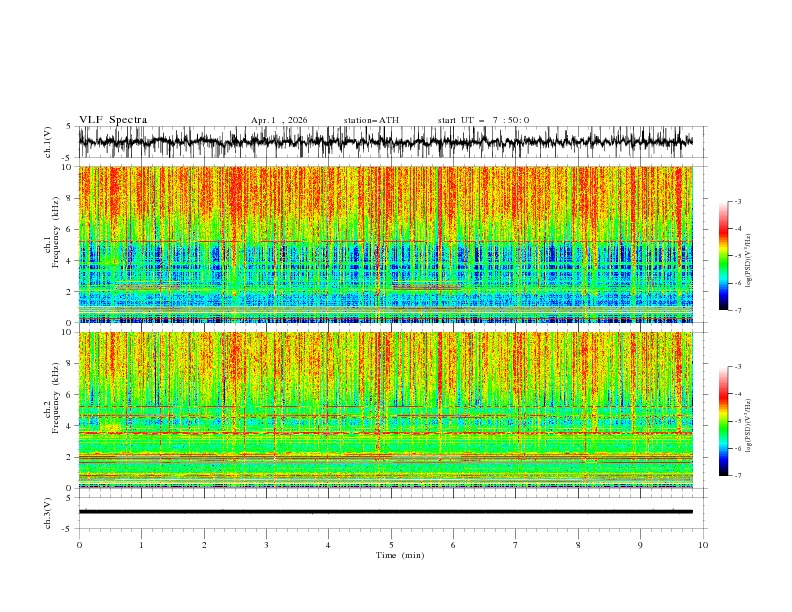Click the ch.1 spectrogram panel
Image resolution: width=792 pixels, height=612 pixels.
coord(386,244)
